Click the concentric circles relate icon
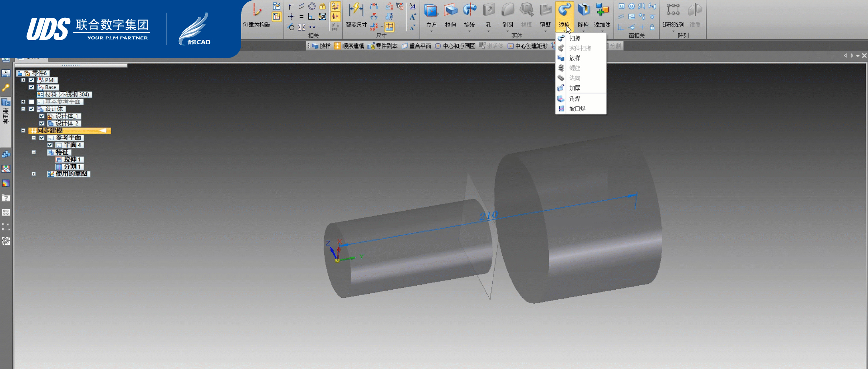This screenshot has height=369, width=868. [x=312, y=6]
